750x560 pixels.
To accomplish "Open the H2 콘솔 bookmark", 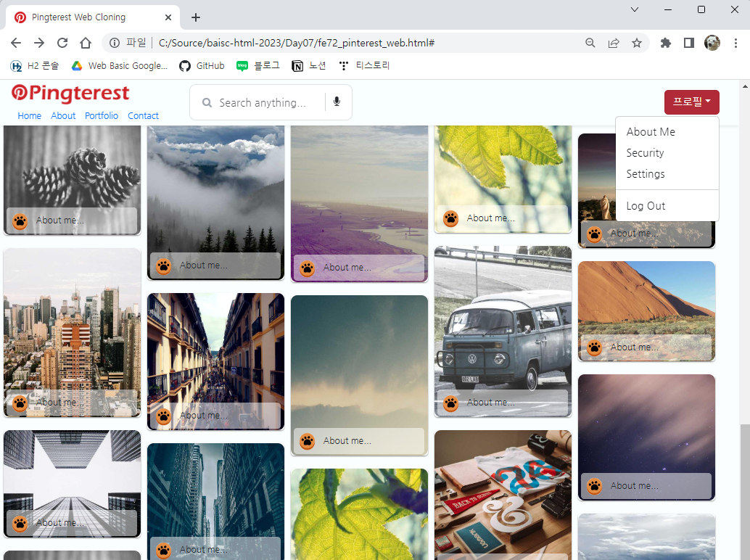I will [34, 66].
